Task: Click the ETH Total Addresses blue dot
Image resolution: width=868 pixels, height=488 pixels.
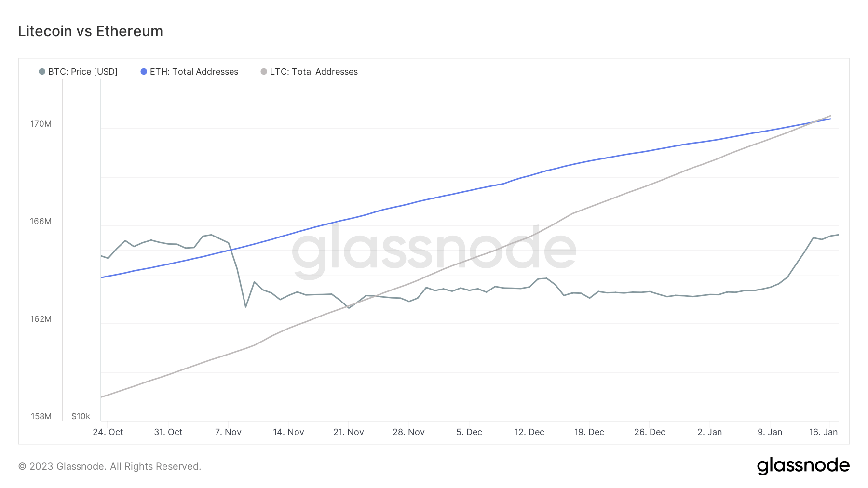Action: coord(144,72)
